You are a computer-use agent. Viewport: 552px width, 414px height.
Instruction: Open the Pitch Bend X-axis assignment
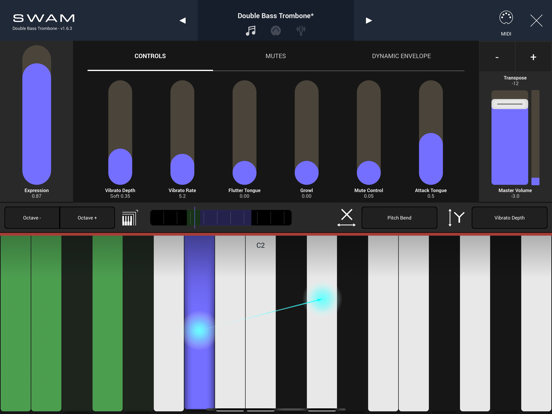point(399,218)
